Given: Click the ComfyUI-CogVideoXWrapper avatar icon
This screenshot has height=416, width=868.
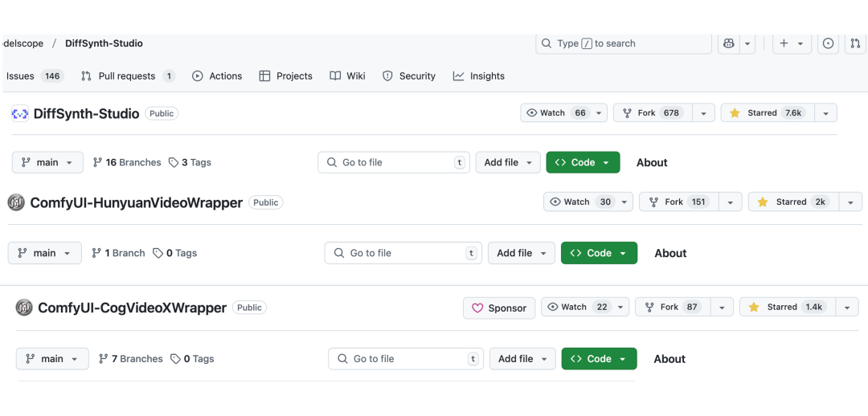Looking at the screenshot, I should click(24, 308).
